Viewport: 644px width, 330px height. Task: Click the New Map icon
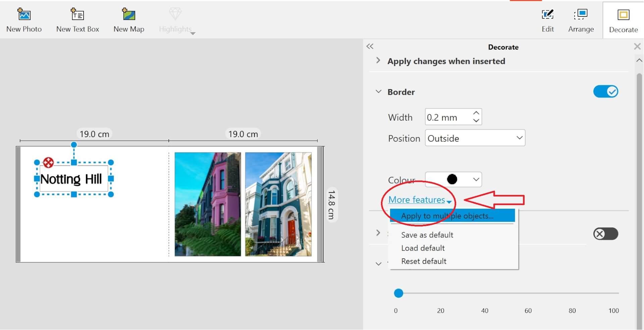128,14
